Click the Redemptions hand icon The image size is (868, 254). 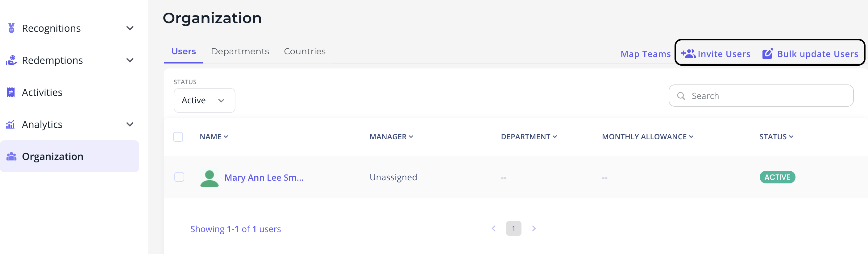coord(11,60)
